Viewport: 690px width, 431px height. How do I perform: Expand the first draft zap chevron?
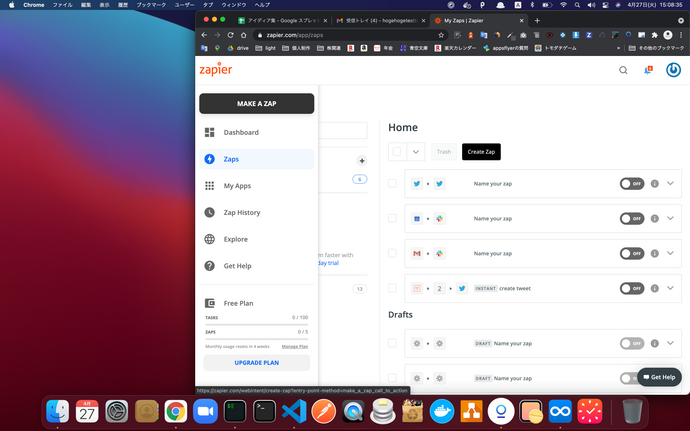tap(670, 343)
